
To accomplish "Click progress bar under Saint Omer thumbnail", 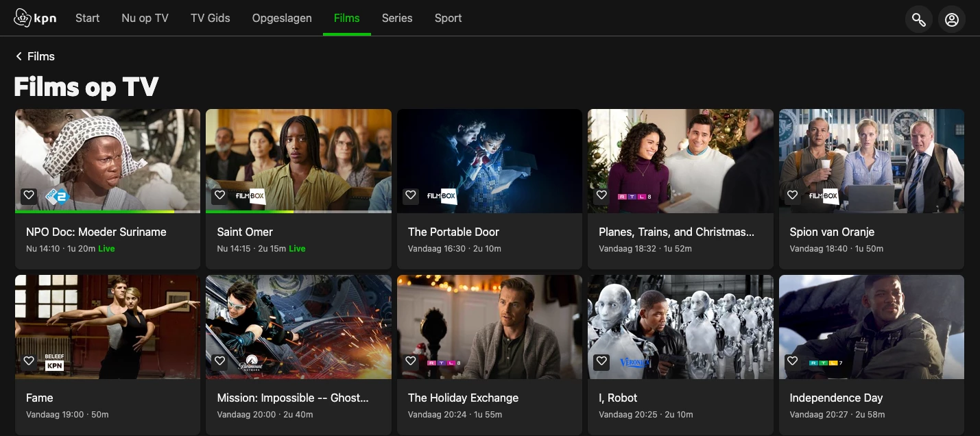I will point(298,212).
